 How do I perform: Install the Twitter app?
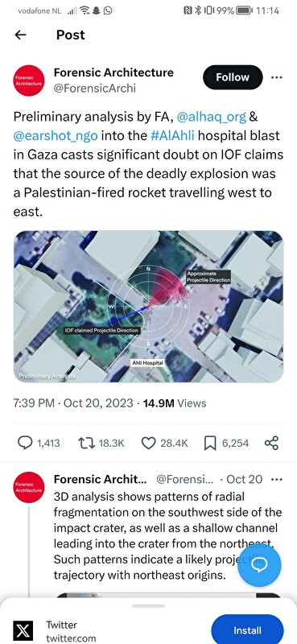click(x=247, y=630)
